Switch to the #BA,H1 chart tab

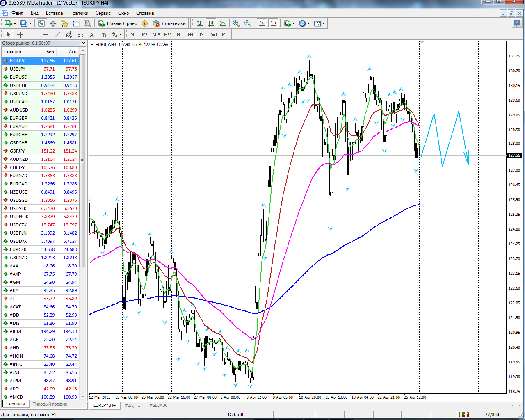pos(132,405)
